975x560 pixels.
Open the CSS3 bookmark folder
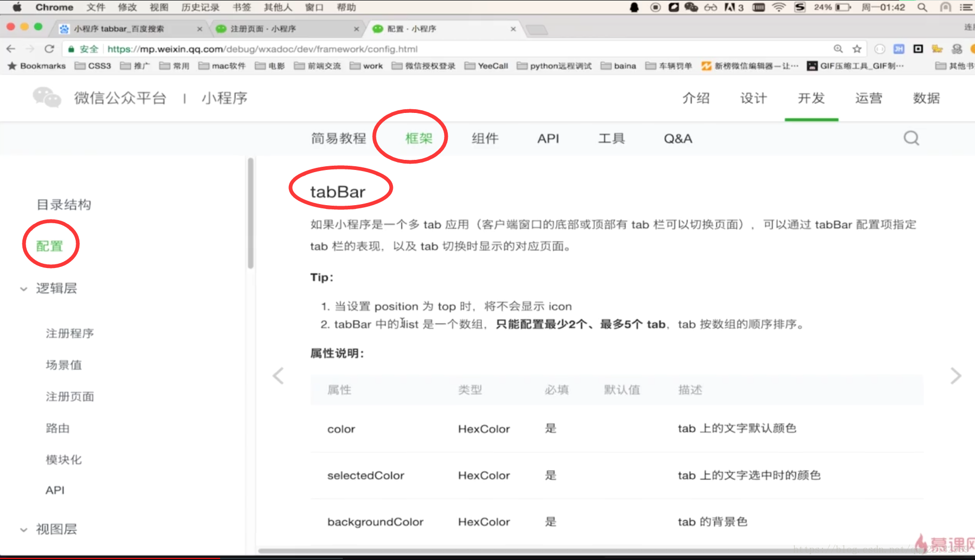pos(93,66)
